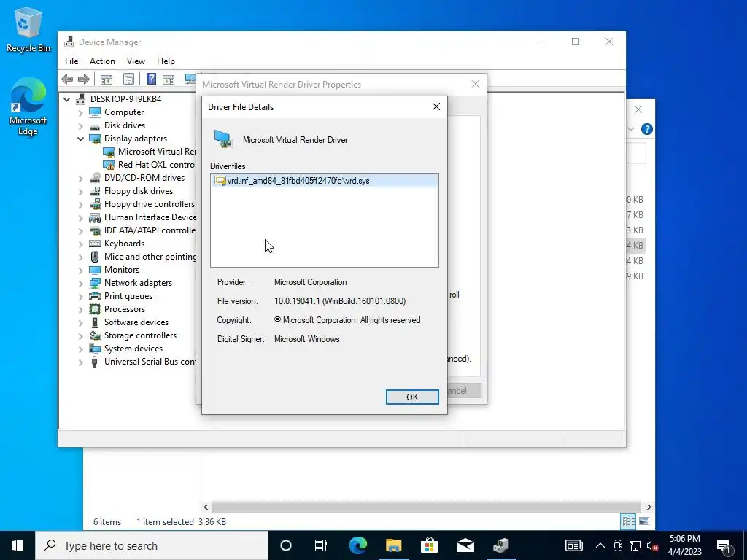Viewport: 747px width, 560px height.
Task: Open the Help menu in Device Manager
Action: click(x=166, y=61)
